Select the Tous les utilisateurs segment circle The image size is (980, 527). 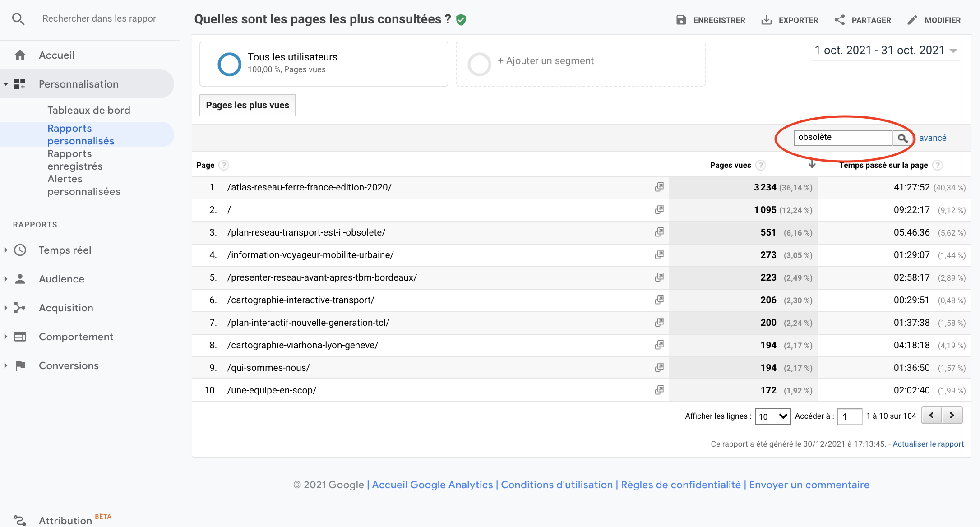(x=229, y=64)
